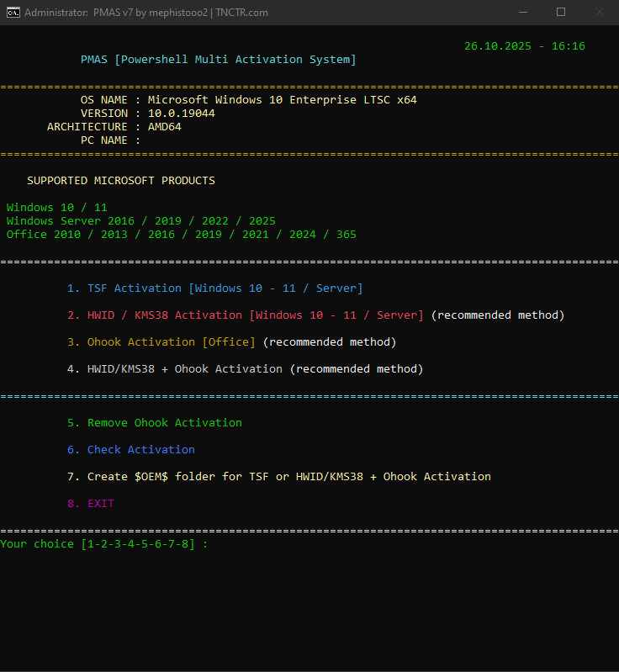
Task: Minimize the PMAS console window
Action: (523, 13)
